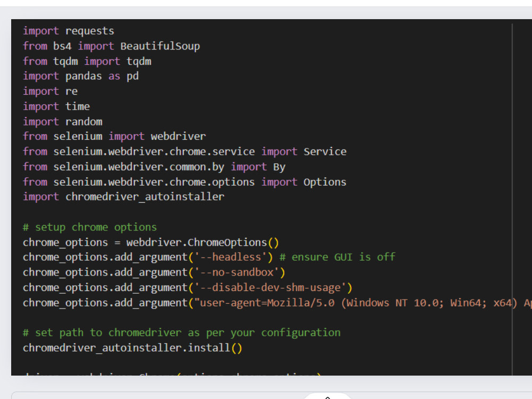This screenshot has height=399, width=532.
Task: Click the '--headless' string argument
Action: [230, 257]
